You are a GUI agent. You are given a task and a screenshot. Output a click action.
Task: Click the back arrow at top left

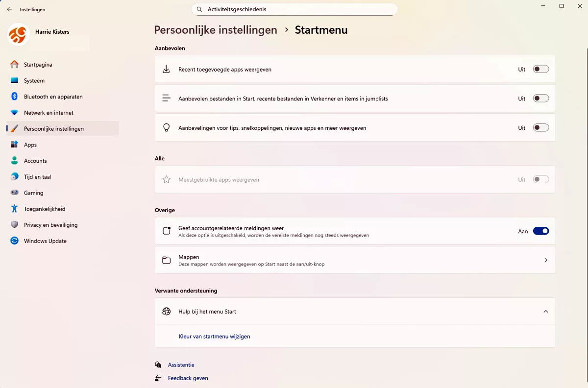click(9, 9)
